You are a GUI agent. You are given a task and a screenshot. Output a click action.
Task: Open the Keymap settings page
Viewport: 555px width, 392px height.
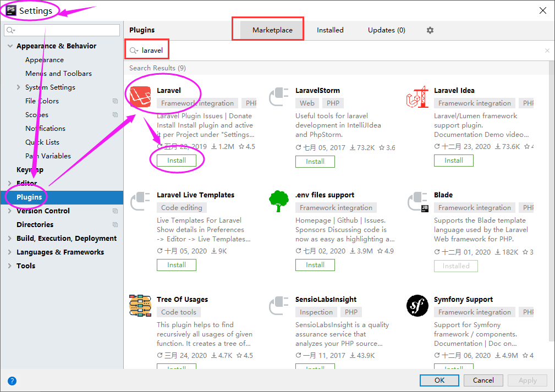[x=30, y=170]
